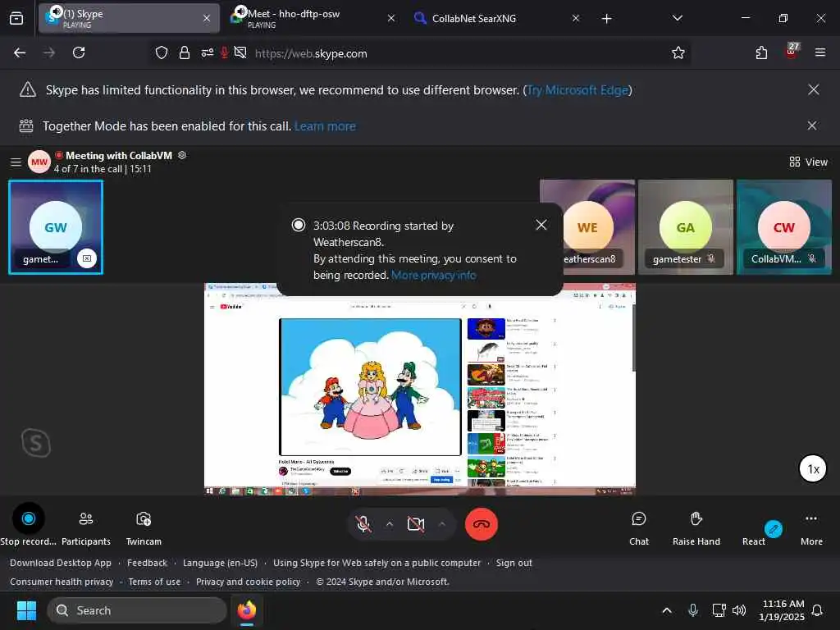Open Firefox View tab overview icon
Viewport: 840px width, 630px height.
coord(16,19)
